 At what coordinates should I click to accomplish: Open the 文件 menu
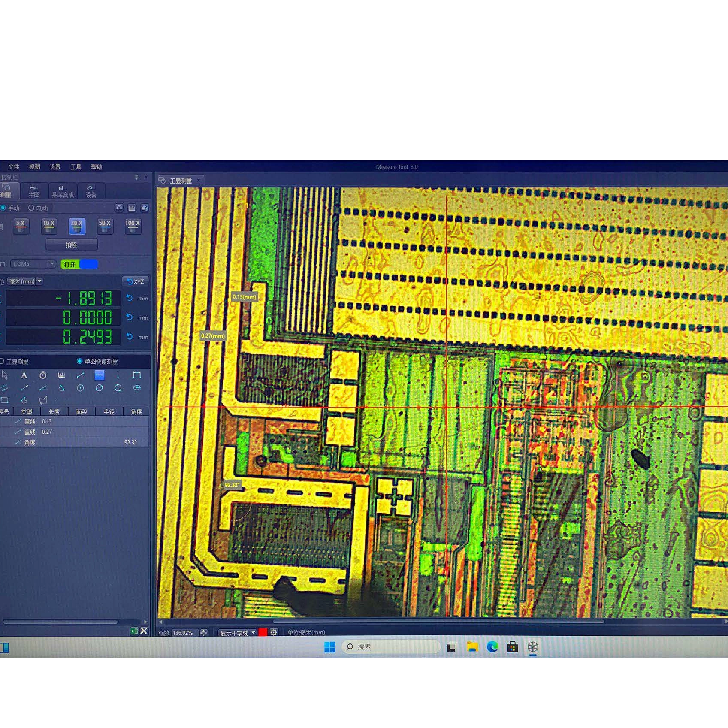click(14, 167)
